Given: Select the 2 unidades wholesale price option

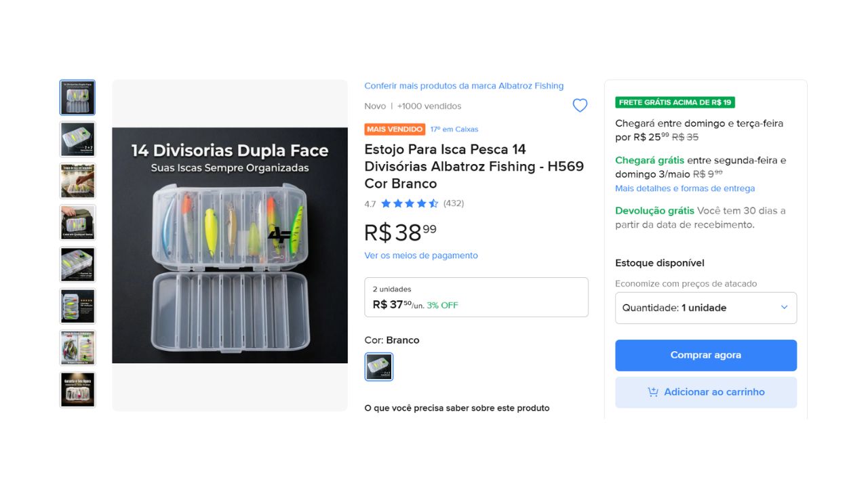Looking at the screenshot, I should (x=476, y=297).
